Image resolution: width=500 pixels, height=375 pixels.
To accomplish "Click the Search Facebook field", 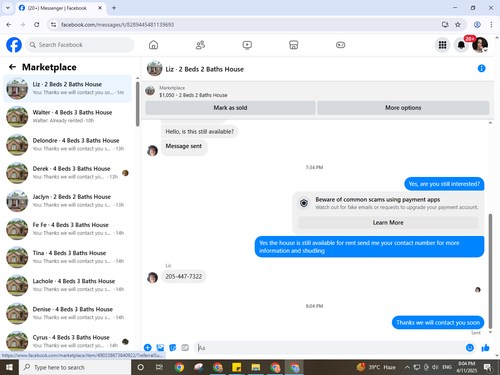I will [x=80, y=45].
